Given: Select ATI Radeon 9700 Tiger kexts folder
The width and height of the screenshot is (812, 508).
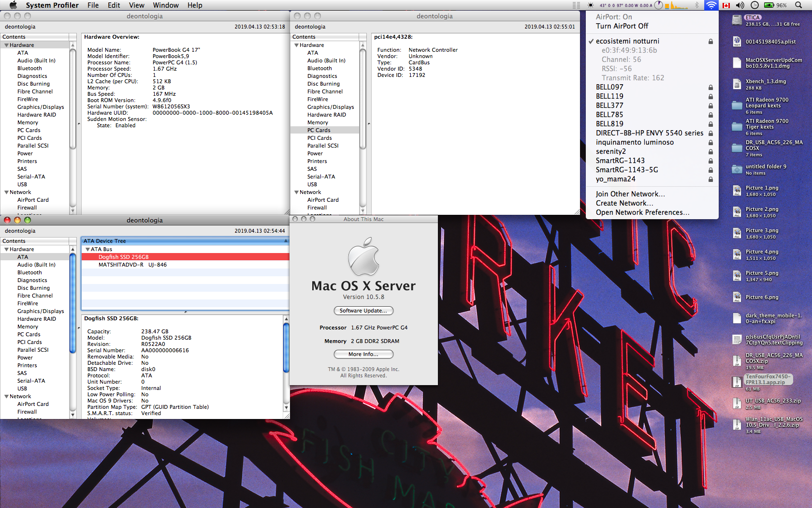Looking at the screenshot, I should [737, 127].
